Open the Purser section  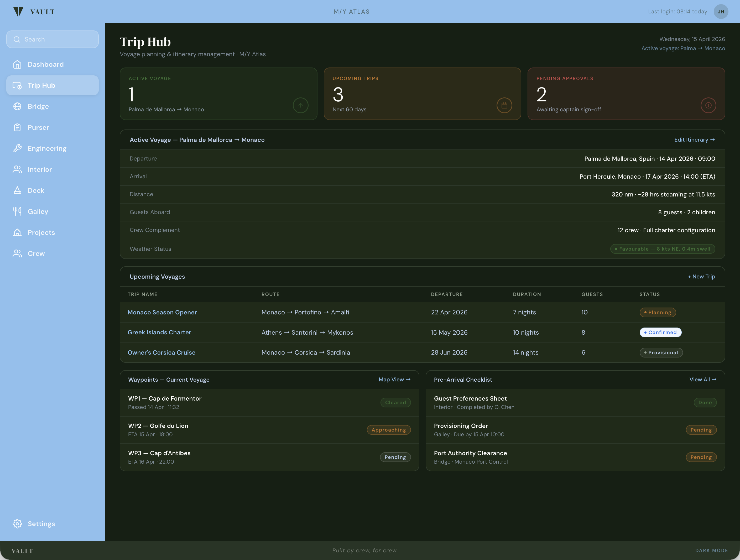click(53, 127)
